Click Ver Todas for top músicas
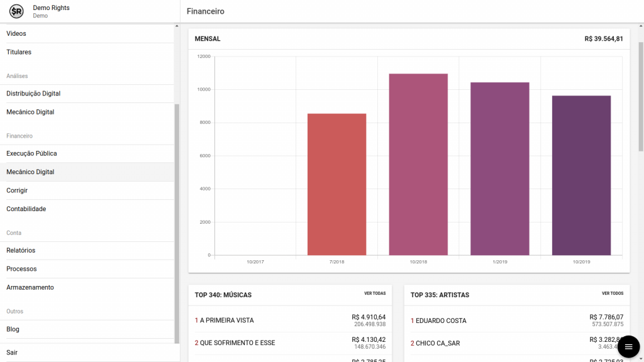This screenshot has width=644, height=362. coord(375,293)
